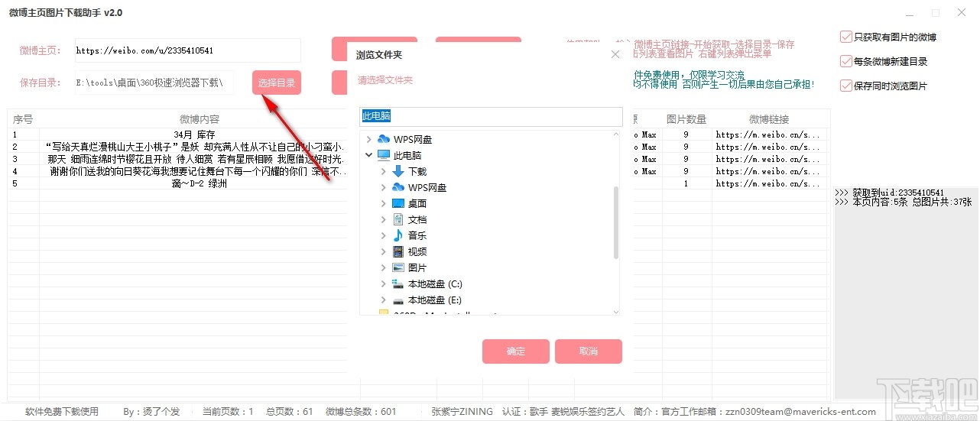Select 桌面 folder in tree
The image size is (980, 421).
click(417, 204)
